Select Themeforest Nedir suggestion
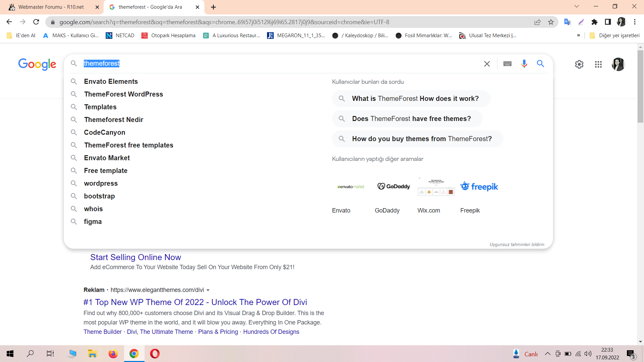 click(114, 120)
